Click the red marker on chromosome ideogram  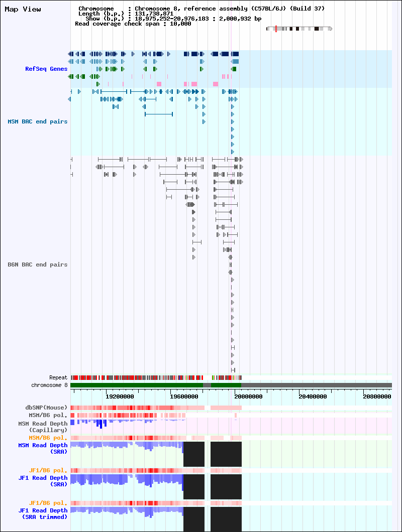(x=276, y=29)
